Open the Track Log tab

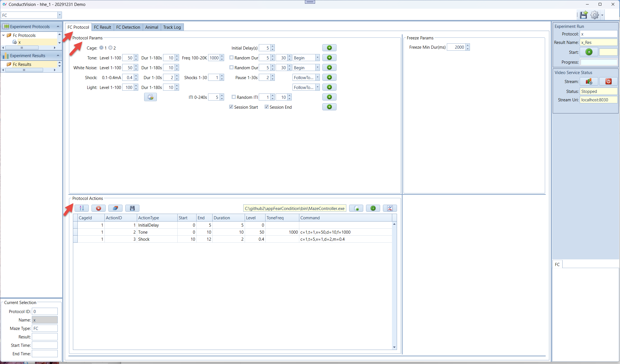pos(172,27)
